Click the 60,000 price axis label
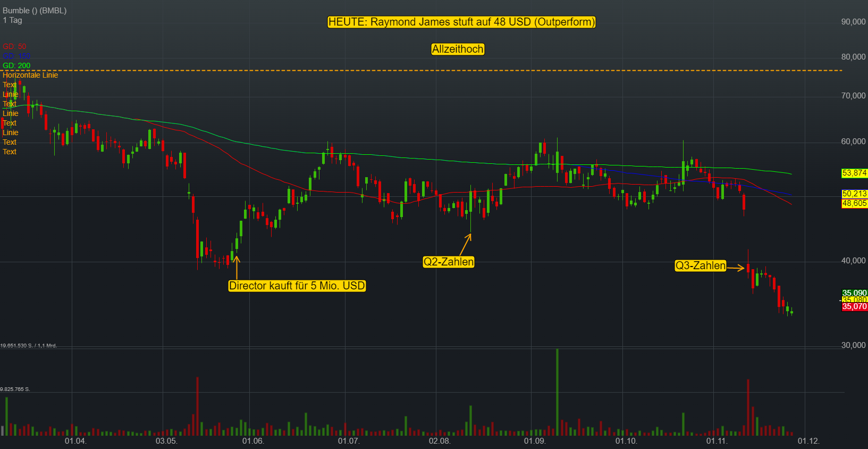868x449 pixels. (x=854, y=142)
